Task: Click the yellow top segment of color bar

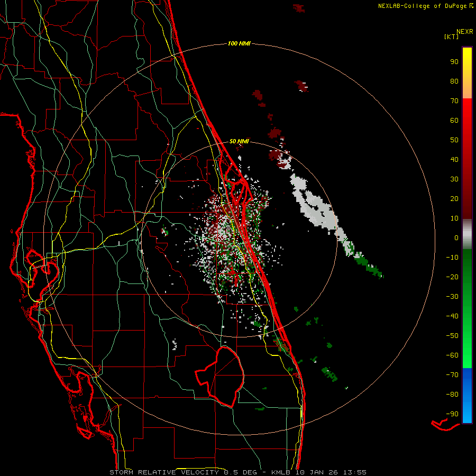Action: (x=467, y=72)
